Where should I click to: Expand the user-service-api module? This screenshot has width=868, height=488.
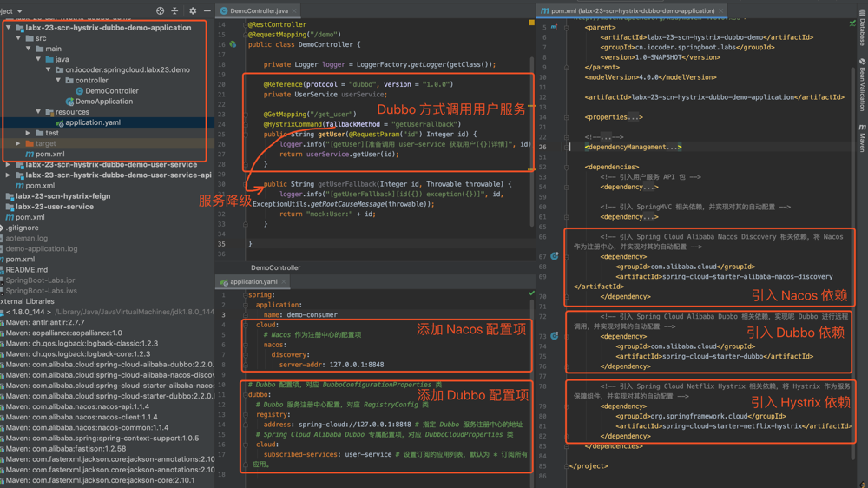click(9, 175)
